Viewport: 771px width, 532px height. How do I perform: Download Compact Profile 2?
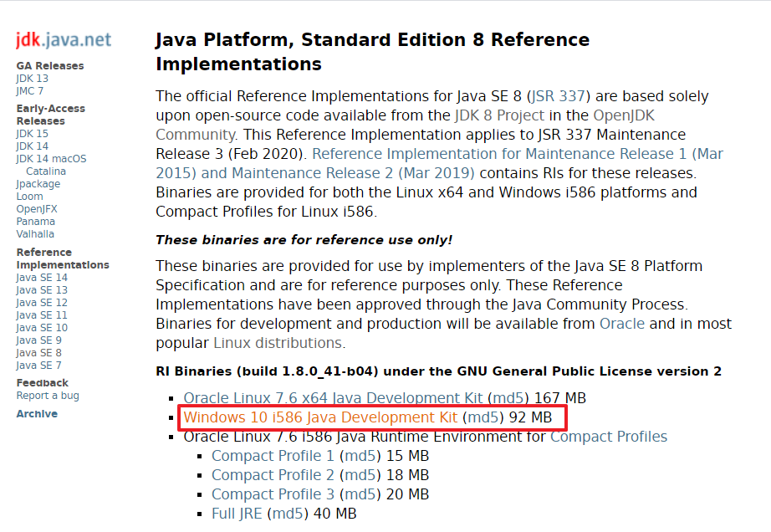click(273, 475)
